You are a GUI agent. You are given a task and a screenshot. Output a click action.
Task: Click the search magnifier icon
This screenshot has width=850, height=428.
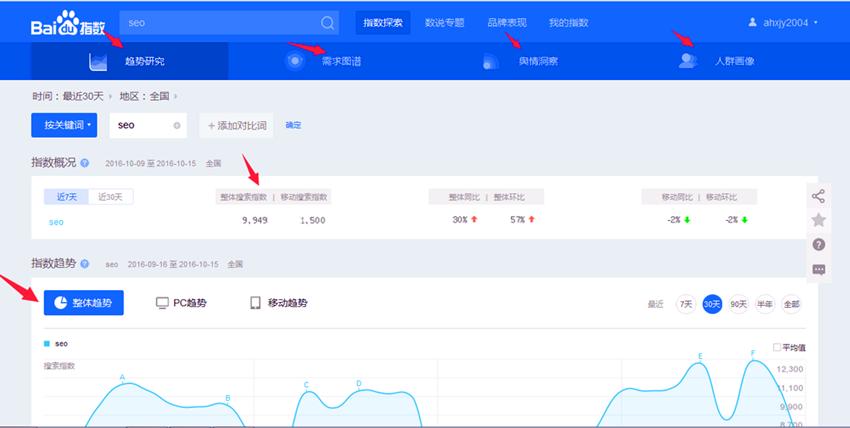point(327,23)
